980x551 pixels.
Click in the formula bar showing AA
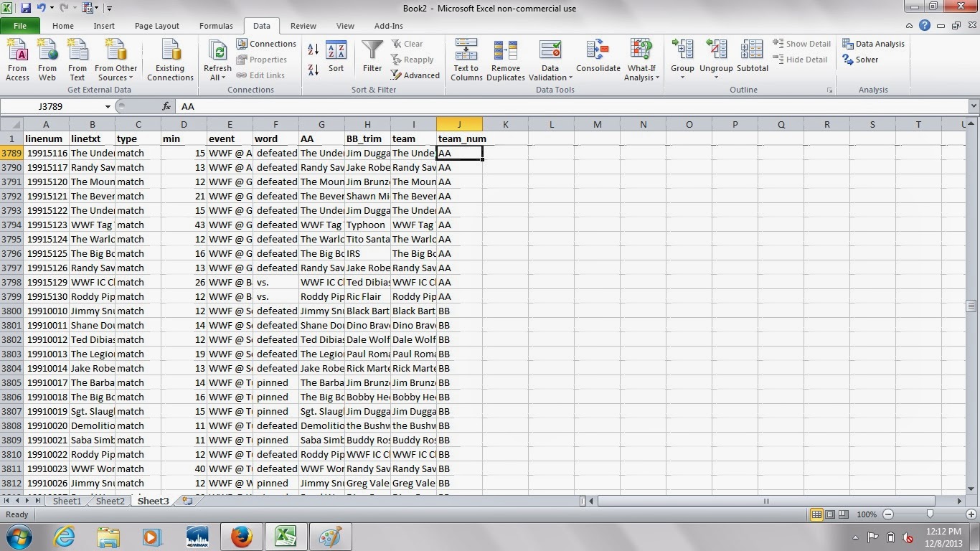[x=572, y=106]
